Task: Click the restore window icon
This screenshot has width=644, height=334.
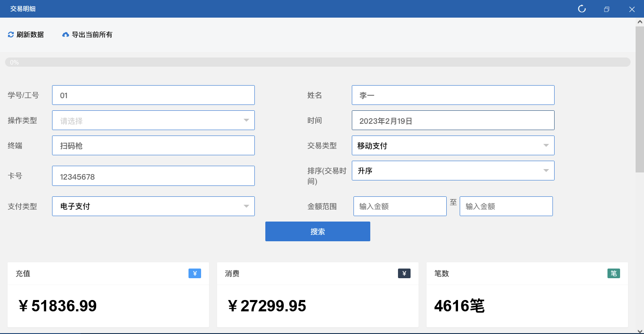Action: coord(607,9)
